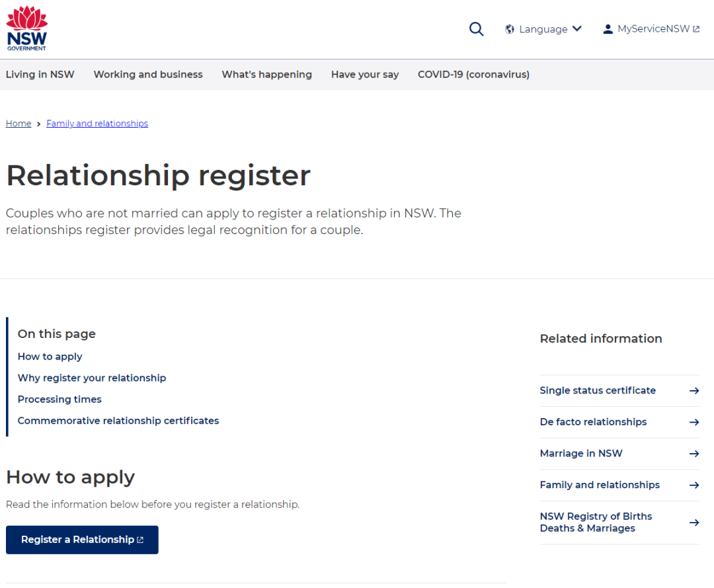Image resolution: width=714 pixels, height=588 pixels.
Task: Click the arrow next to De facto relationships
Action: 694,422
